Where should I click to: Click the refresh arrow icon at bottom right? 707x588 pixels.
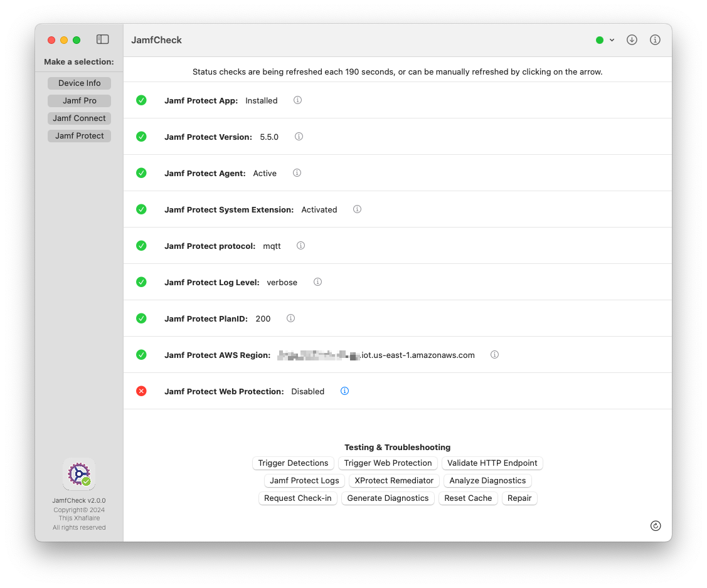655,525
